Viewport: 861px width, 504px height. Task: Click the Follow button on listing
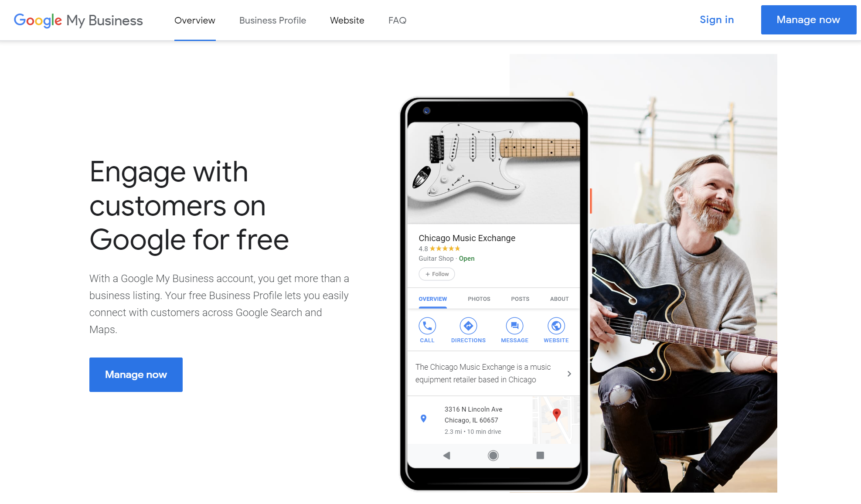(436, 274)
